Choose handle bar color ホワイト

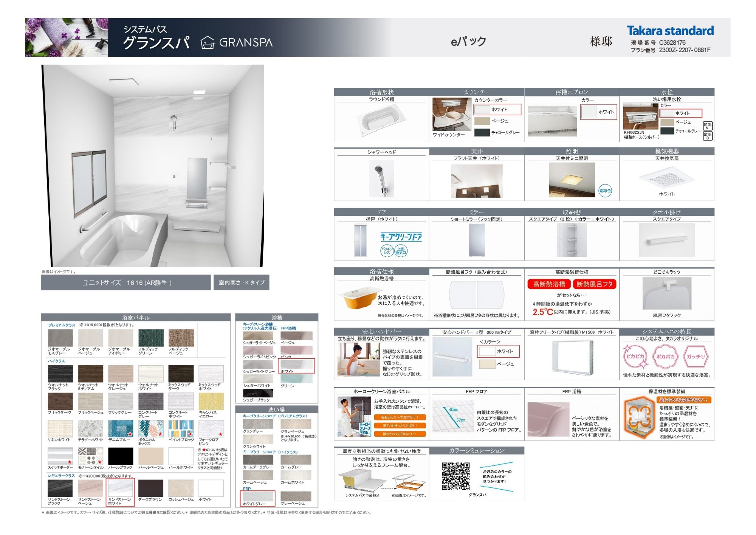pos(498,351)
